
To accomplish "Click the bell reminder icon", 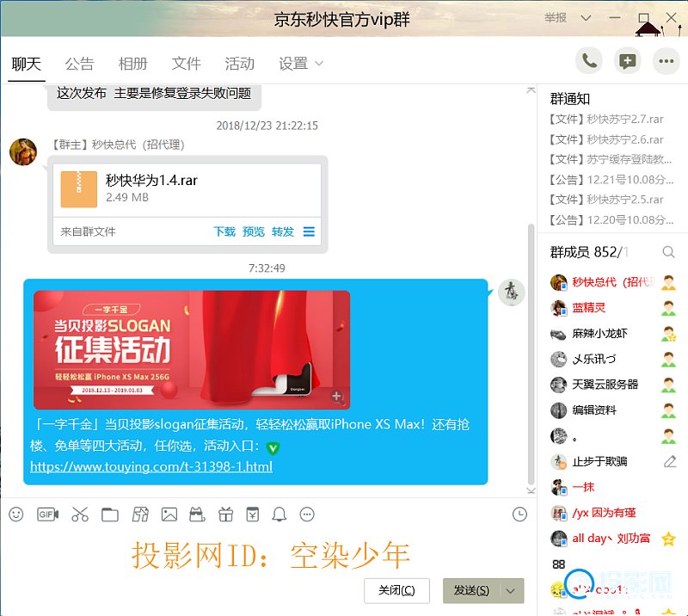I will click(x=279, y=514).
